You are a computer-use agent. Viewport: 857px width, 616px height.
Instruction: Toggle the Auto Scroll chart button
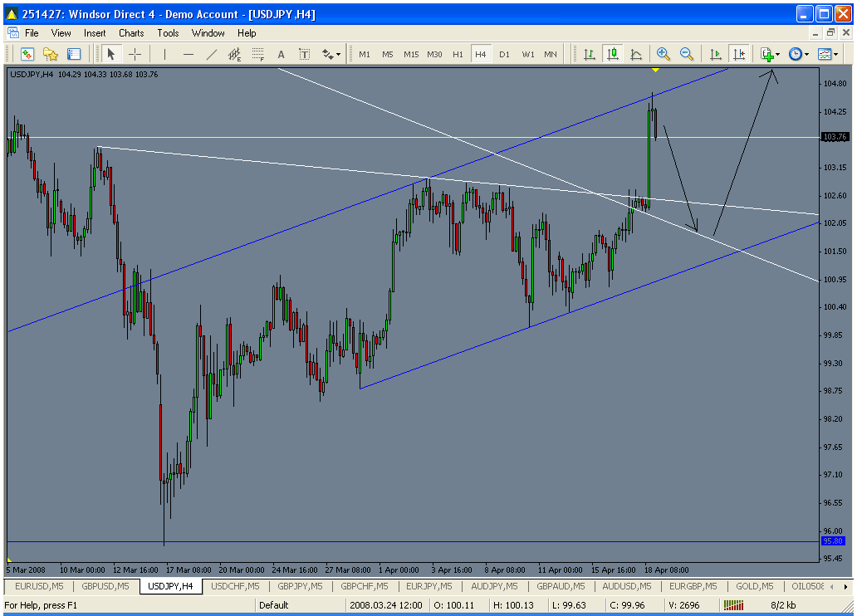[715, 54]
